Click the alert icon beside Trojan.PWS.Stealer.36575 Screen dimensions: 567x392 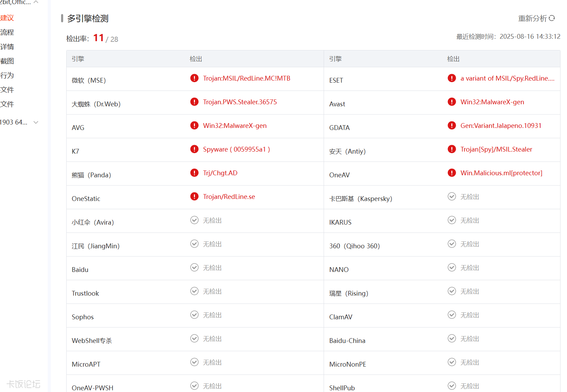tap(194, 102)
